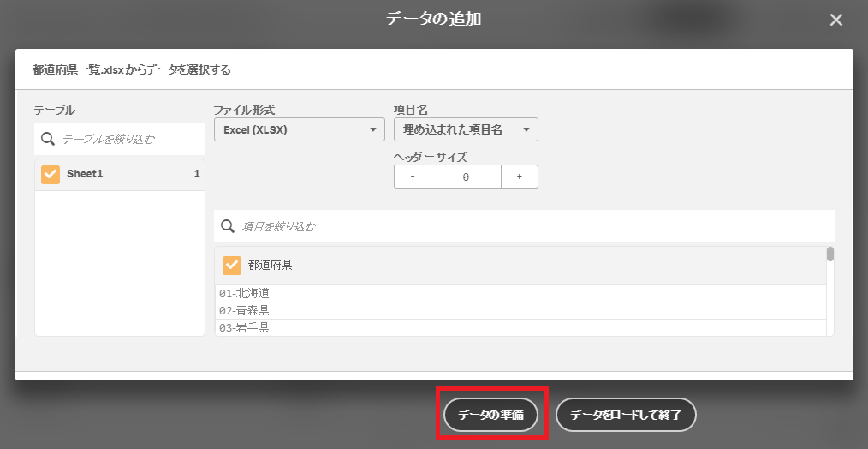Click the データの準備 button

pos(490,415)
